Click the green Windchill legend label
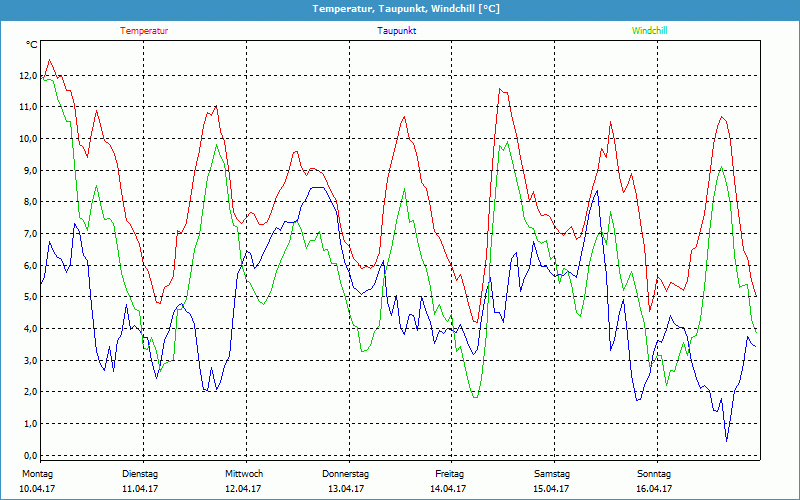800x500 pixels. (649, 31)
